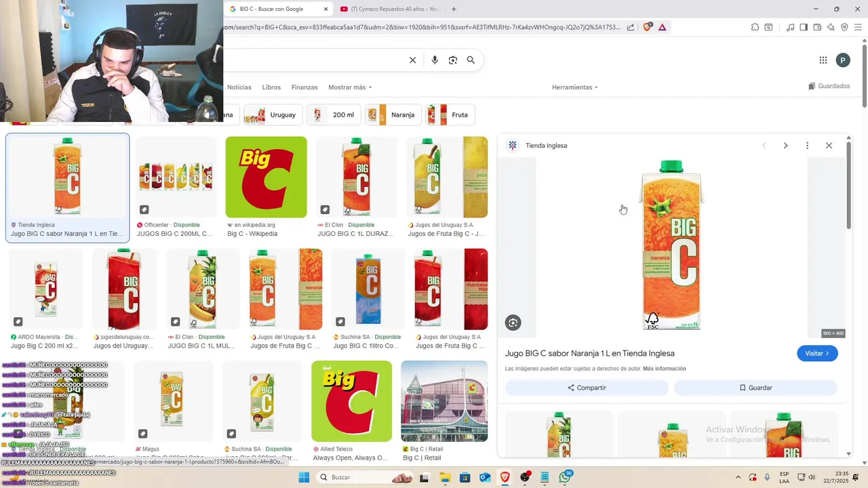Screen dimensions: 868x488
Task: Go to previous image in preview panel
Action: (x=764, y=146)
